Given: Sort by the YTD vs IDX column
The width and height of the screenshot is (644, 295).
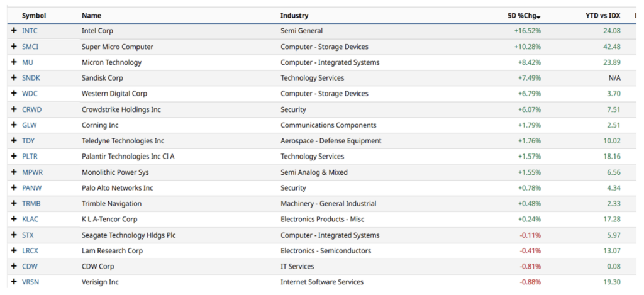Looking at the screenshot, I should pyautogui.click(x=603, y=16).
